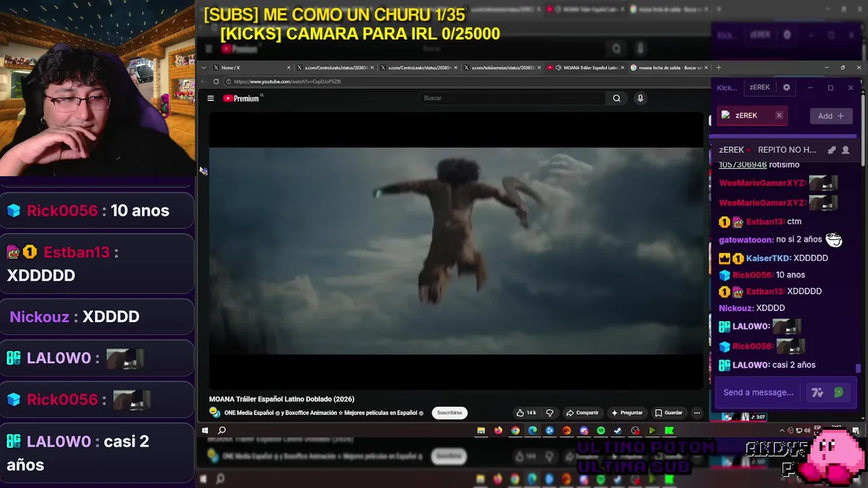Image resolution: width=868 pixels, height=488 pixels.
Task: Open viewers list icon in chat header
Action: tap(846, 150)
